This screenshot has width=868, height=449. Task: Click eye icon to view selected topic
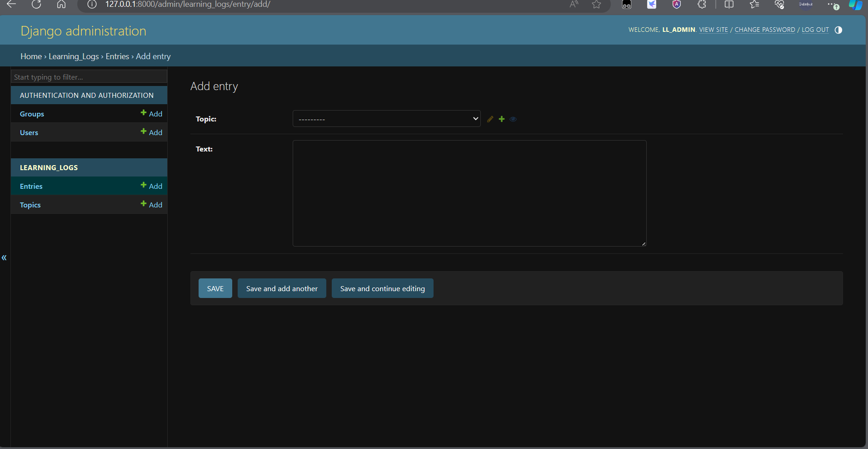coord(513,119)
